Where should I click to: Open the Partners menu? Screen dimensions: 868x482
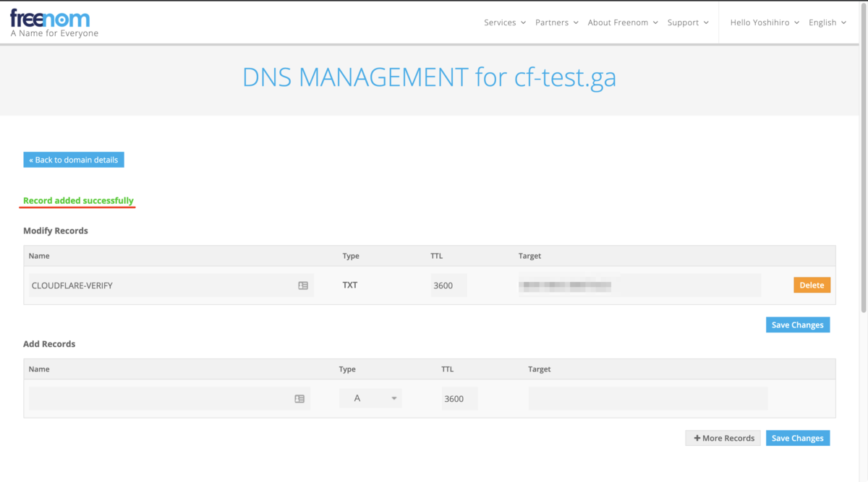(x=557, y=22)
